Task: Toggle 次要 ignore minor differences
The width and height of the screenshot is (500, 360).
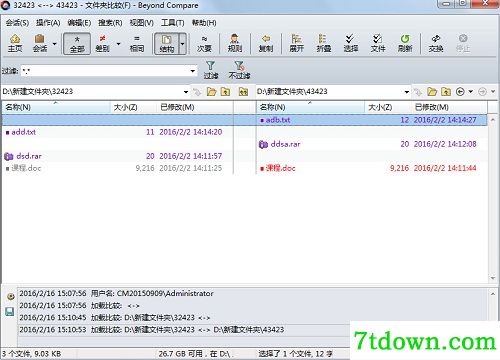Action: (204, 43)
